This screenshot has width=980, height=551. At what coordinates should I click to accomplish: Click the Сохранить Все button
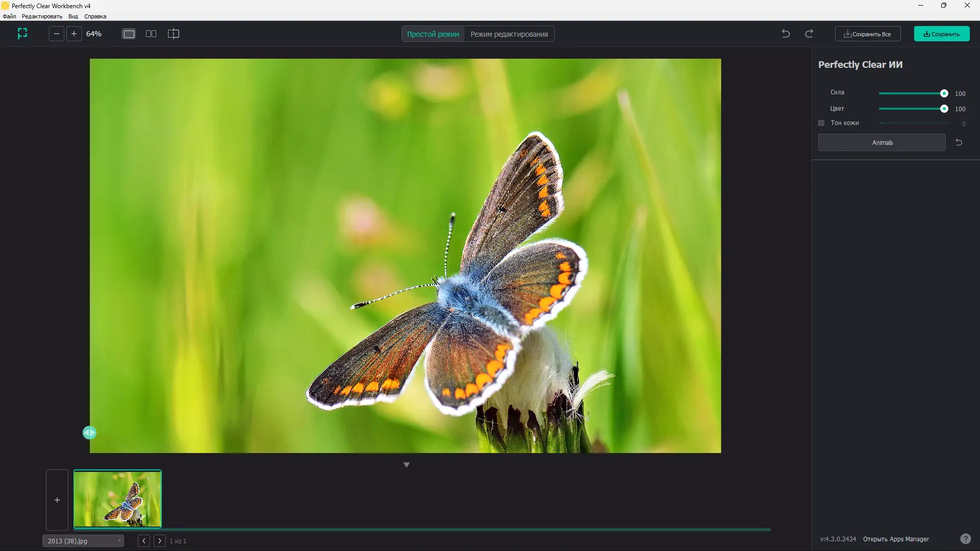pos(867,34)
